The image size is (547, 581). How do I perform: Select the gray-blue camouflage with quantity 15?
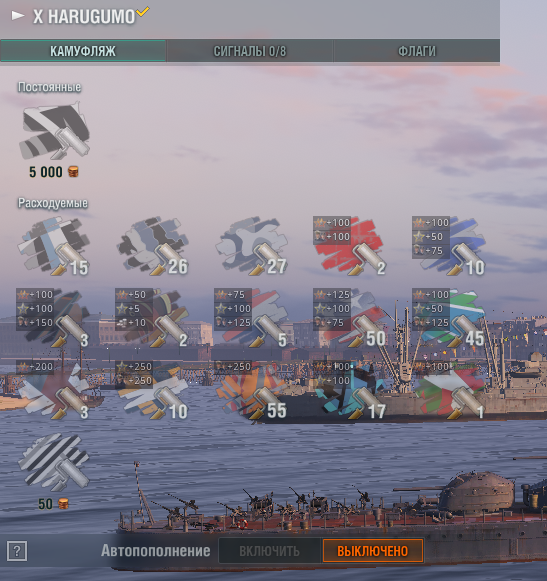click(x=53, y=246)
